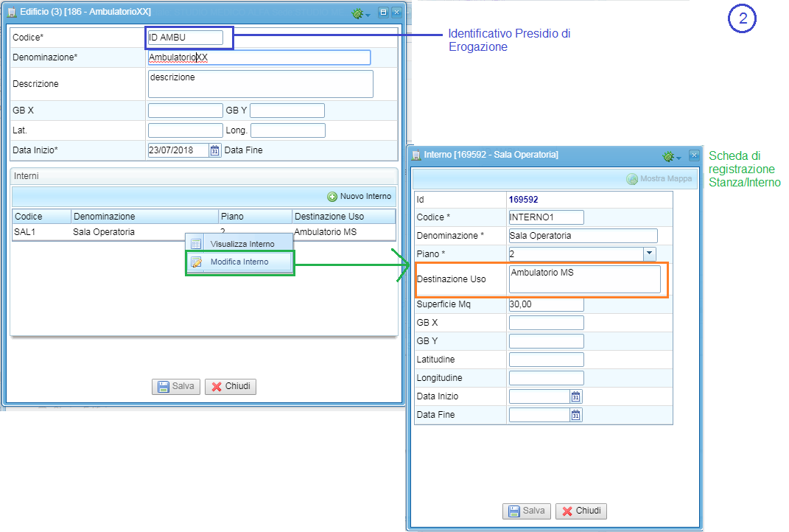Screen dimensions: 789x532
Task: Open calendar picker for Data Fine in Interno
Action: [x=575, y=415]
